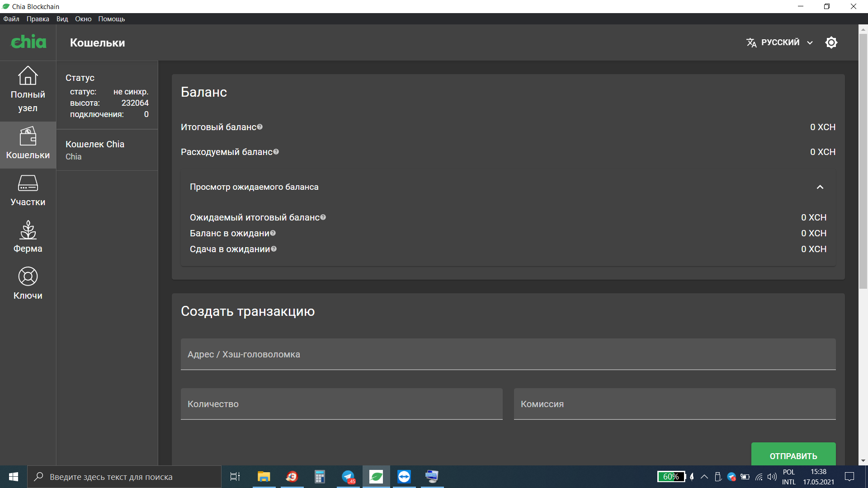868x488 pixels.
Task: Collapse Просмотр ожидаемого баланса panel
Action: tap(820, 187)
